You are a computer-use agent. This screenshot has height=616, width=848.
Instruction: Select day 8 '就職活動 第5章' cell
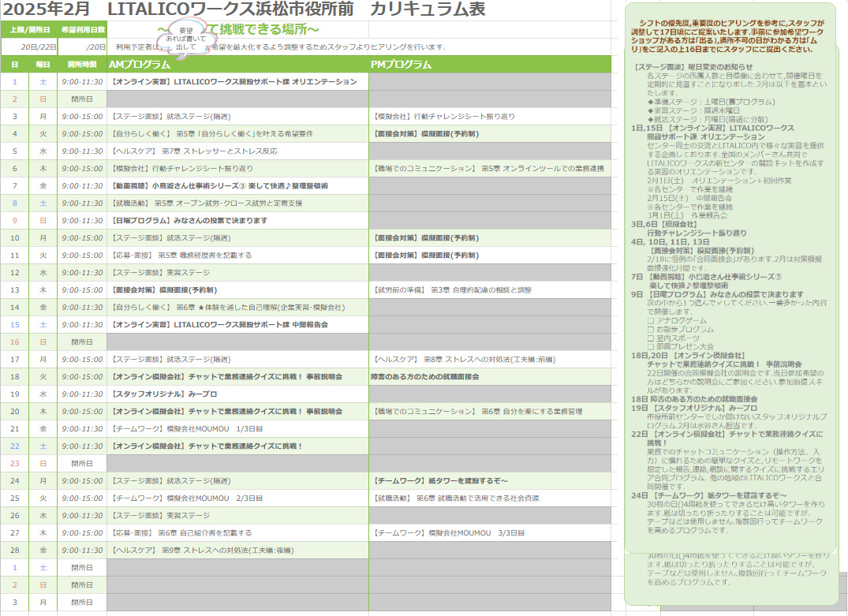(x=238, y=203)
